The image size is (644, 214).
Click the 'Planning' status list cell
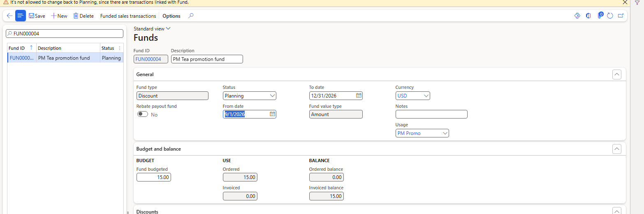coord(111,58)
